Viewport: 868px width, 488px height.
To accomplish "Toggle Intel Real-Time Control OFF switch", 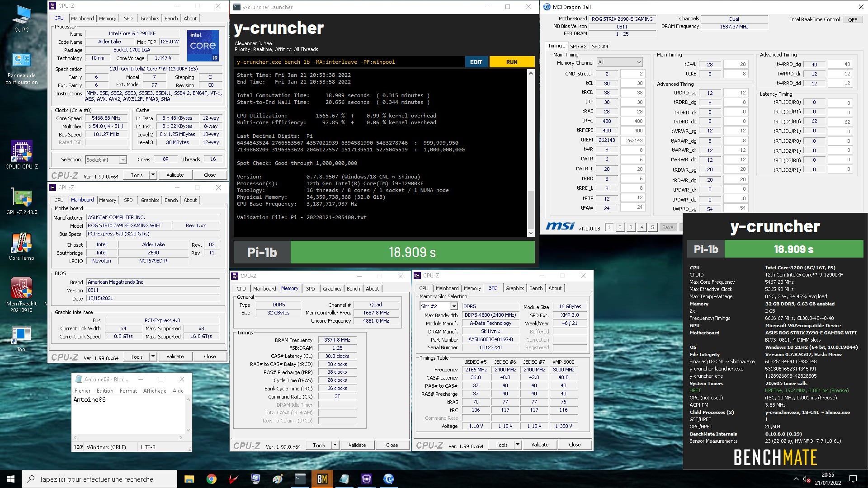I will tap(853, 19).
